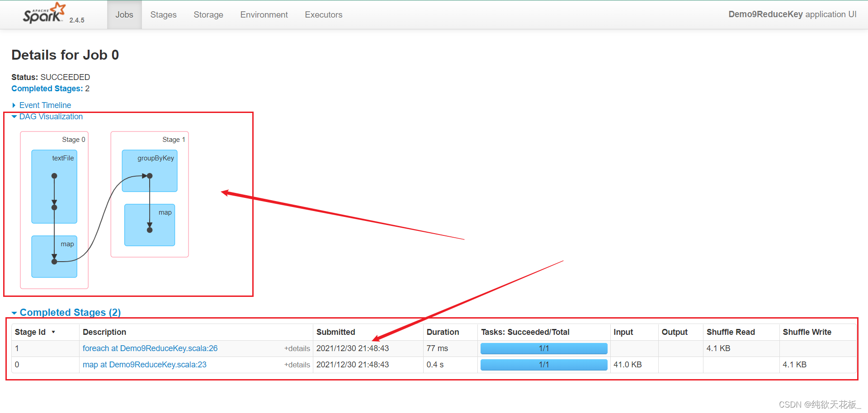View the Executors tab
Viewport: 868px width, 413px height.
coord(324,14)
